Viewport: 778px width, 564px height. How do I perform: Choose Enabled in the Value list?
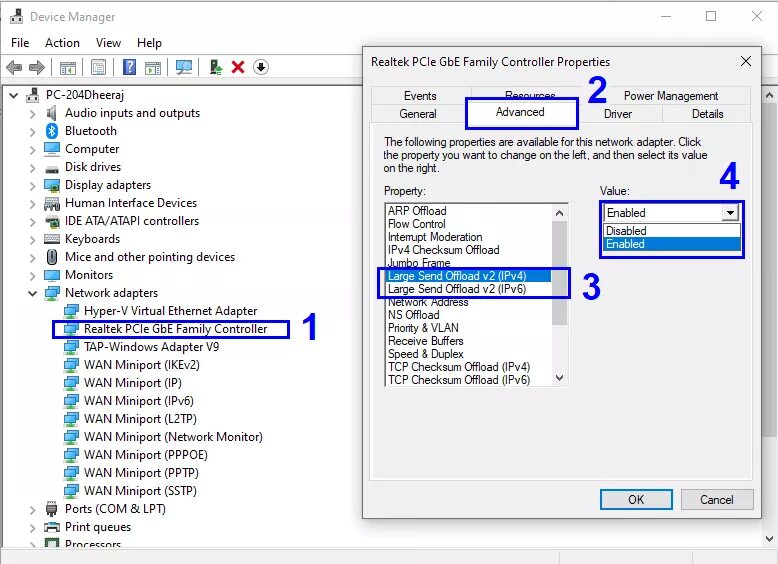[672, 244]
